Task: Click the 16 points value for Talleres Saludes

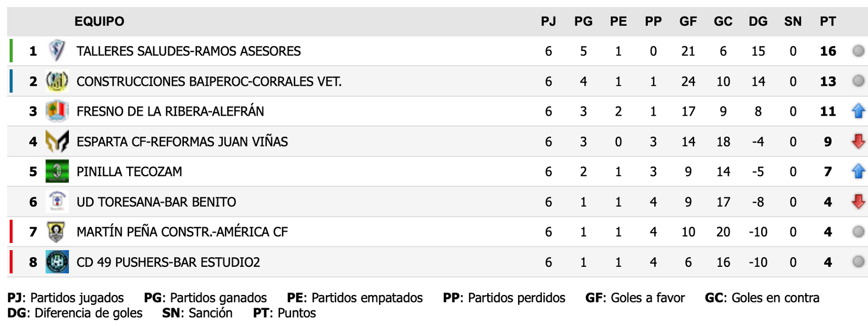Action: (x=828, y=51)
